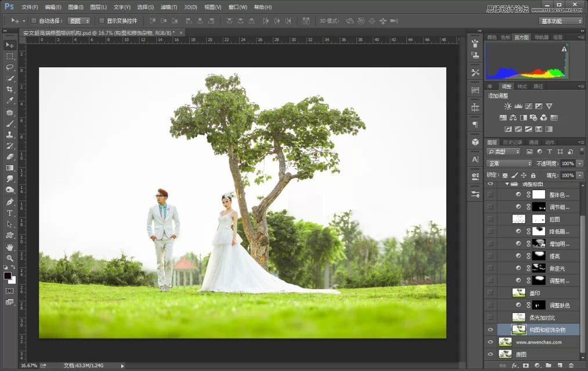Open the layer blend mode dropdown showing 正常
This screenshot has height=371, width=588.
(x=508, y=163)
